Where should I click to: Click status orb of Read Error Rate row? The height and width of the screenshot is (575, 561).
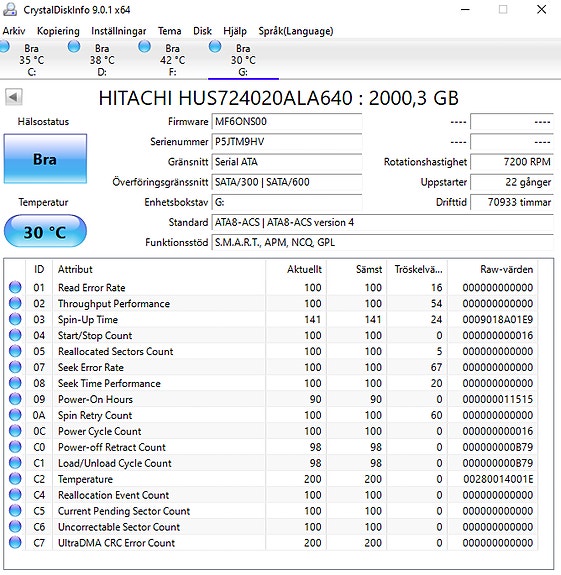pyautogui.click(x=15, y=287)
